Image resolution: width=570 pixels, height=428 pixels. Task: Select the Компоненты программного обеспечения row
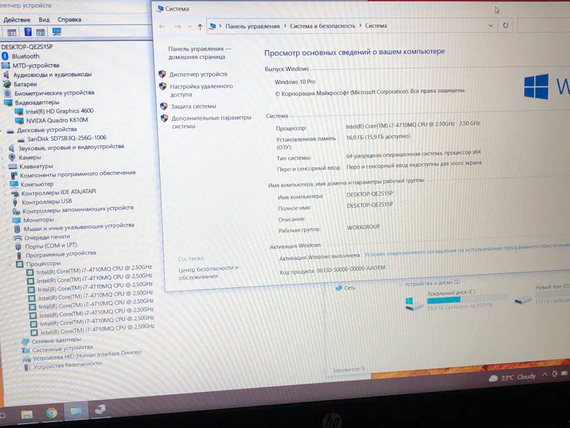pyautogui.click(x=77, y=174)
